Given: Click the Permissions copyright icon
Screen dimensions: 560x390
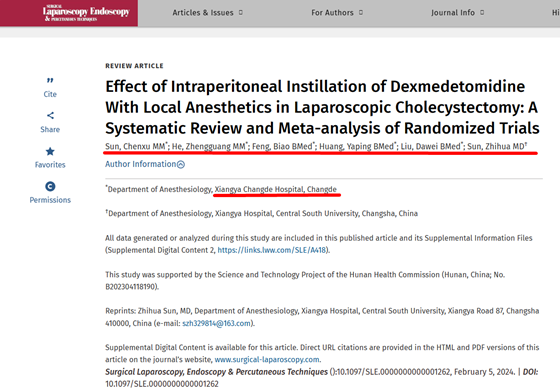Looking at the screenshot, I should click(50, 186).
